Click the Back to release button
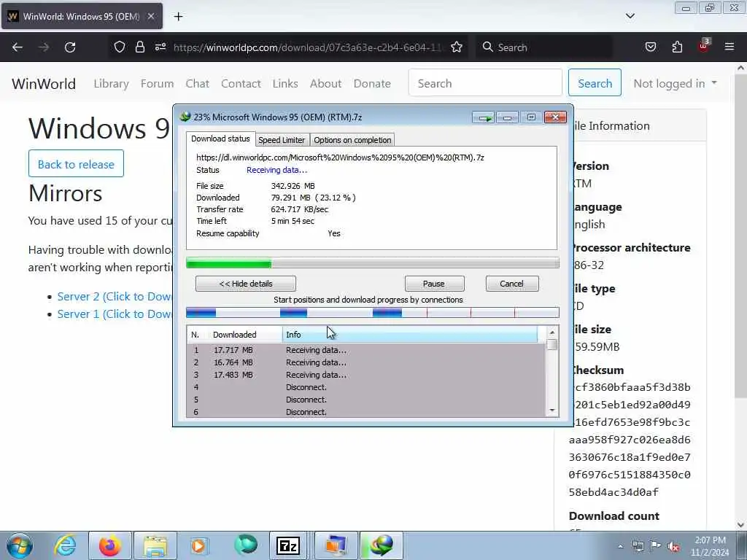This screenshot has height=560, width=747. 76,164
